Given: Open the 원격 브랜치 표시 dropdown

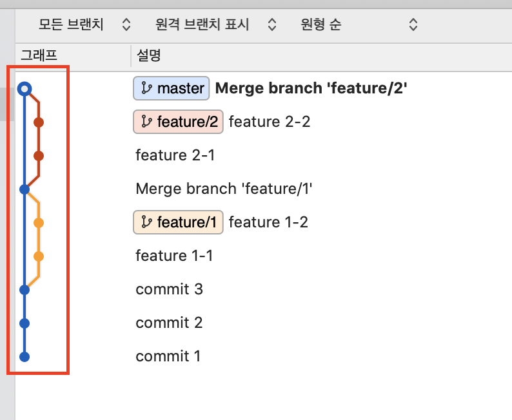Looking at the screenshot, I should click(215, 24).
